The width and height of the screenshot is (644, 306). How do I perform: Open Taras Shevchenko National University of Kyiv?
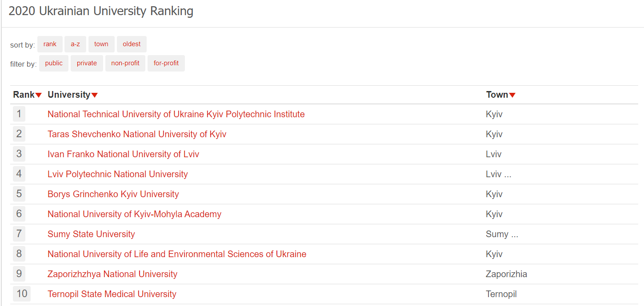[137, 134]
